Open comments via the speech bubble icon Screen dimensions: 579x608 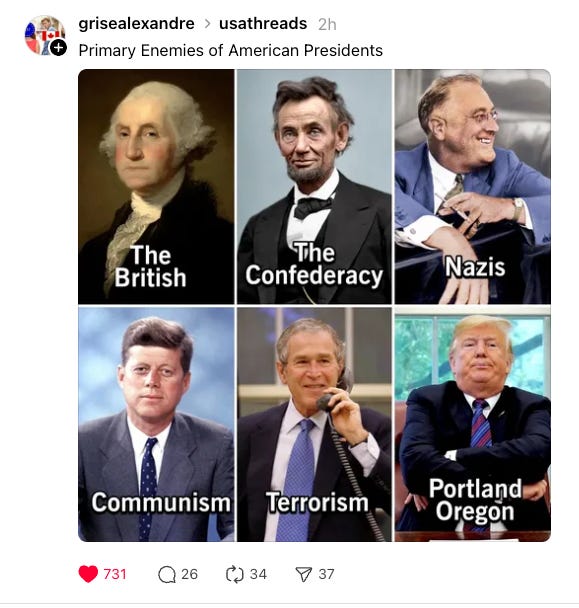coord(167,574)
